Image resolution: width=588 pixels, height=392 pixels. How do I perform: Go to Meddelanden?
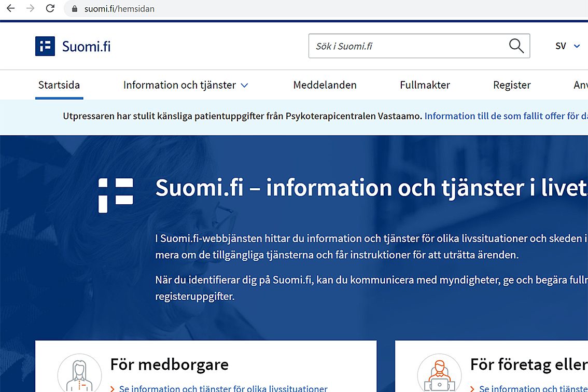tap(325, 85)
